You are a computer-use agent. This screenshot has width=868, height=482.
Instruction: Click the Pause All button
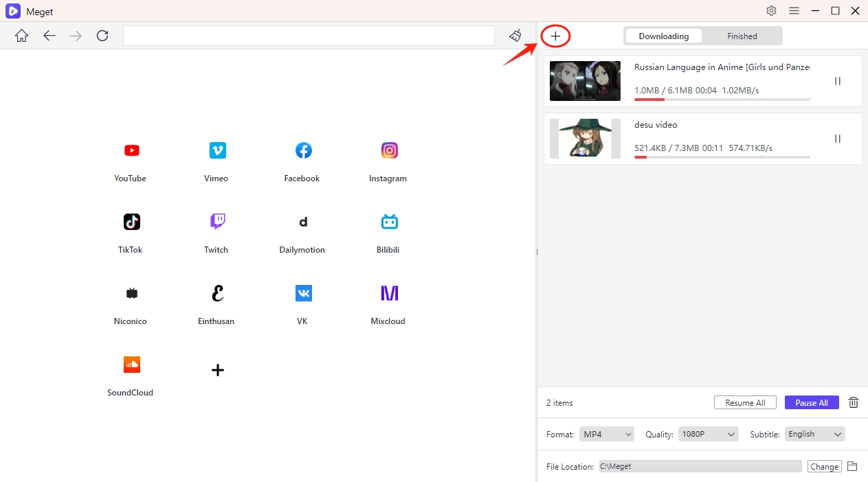pos(812,403)
